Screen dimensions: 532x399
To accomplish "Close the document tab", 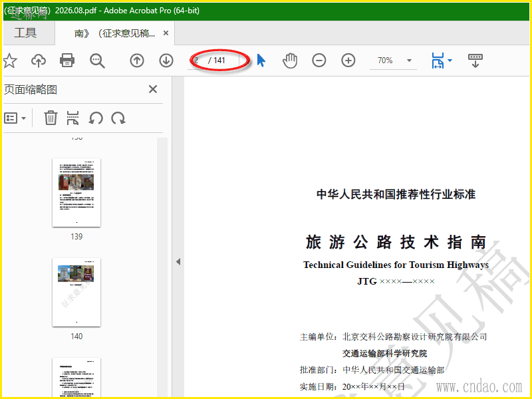I will coord(166,33).
